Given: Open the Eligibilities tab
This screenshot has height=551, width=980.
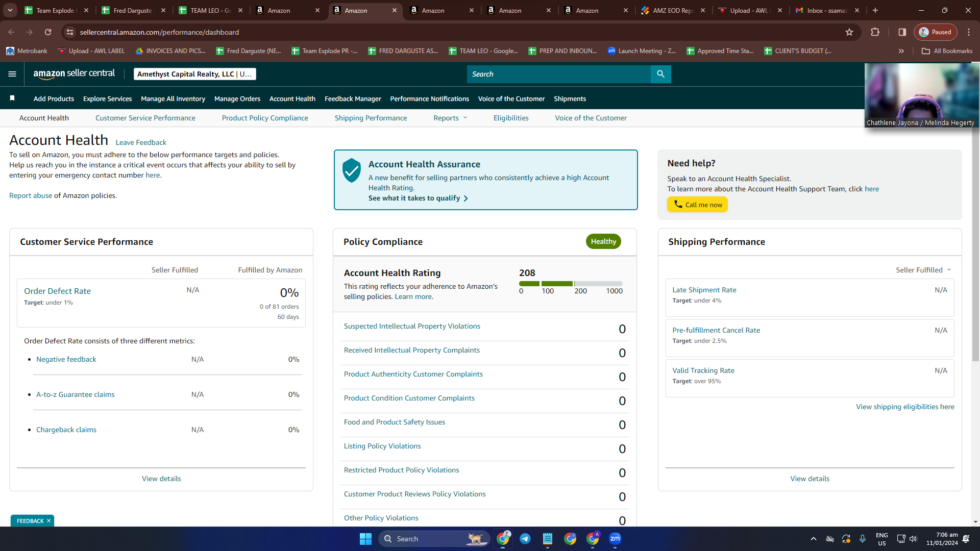Looking at the screenshot, I should click(511, 118).
